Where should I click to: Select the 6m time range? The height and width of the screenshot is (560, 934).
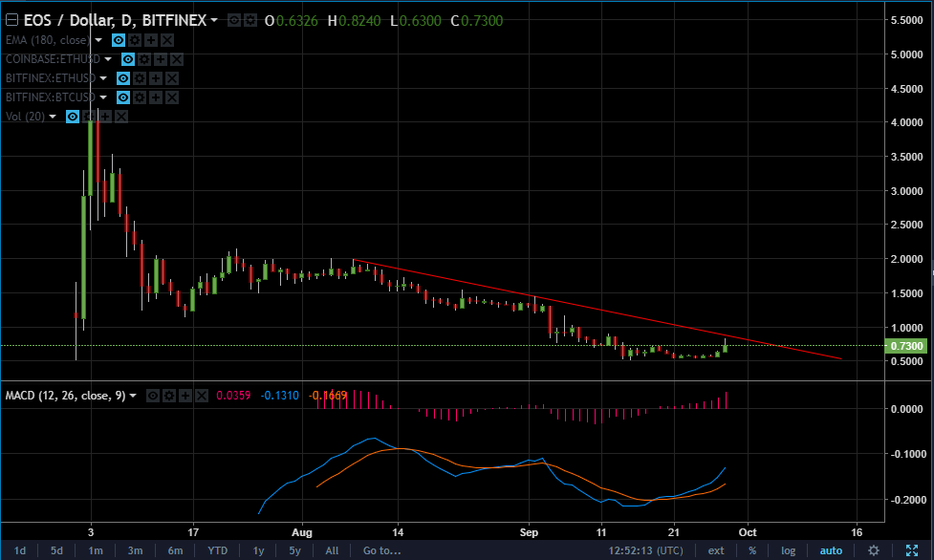[x=175, y=550]
